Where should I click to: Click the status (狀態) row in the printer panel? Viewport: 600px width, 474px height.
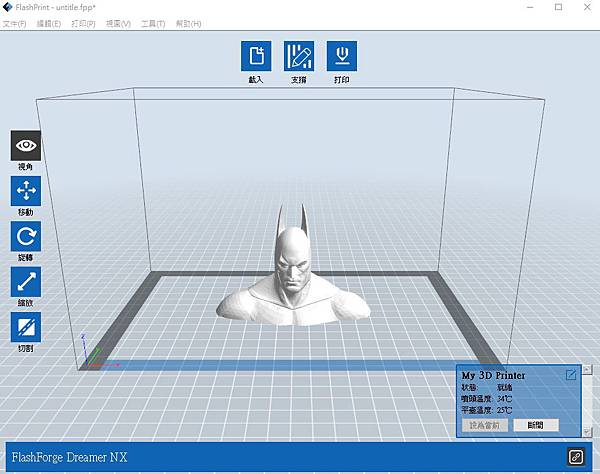click(487, 388)
